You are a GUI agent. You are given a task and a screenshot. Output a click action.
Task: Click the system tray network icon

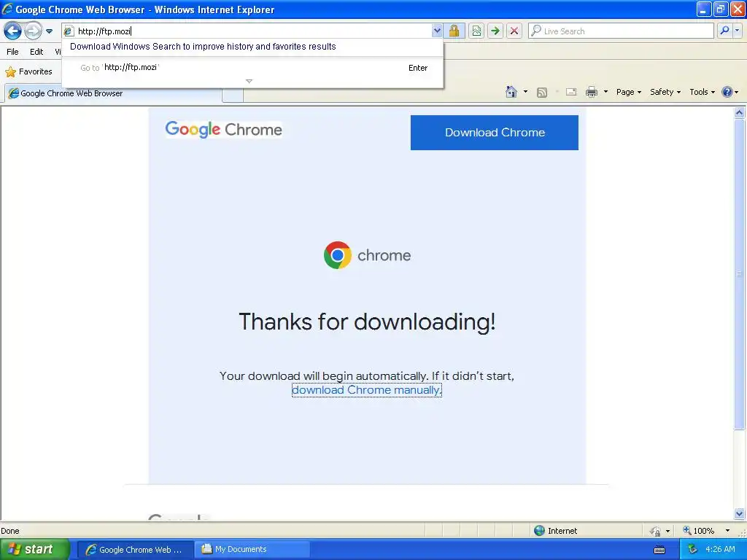692,550
